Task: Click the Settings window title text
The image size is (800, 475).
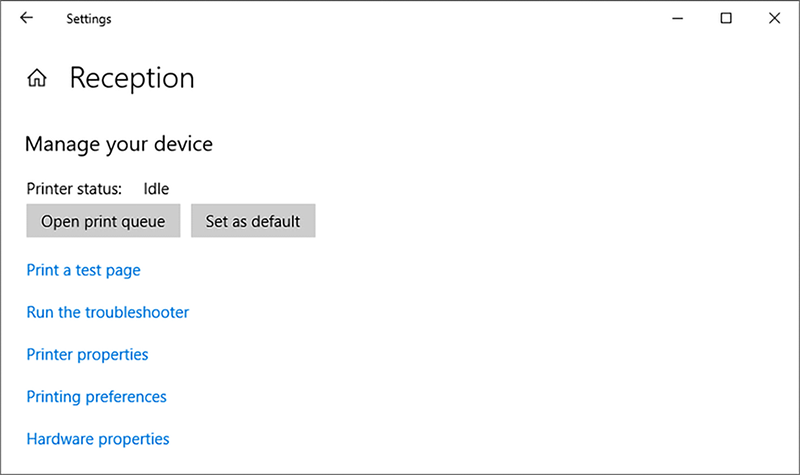Action: 89,19
